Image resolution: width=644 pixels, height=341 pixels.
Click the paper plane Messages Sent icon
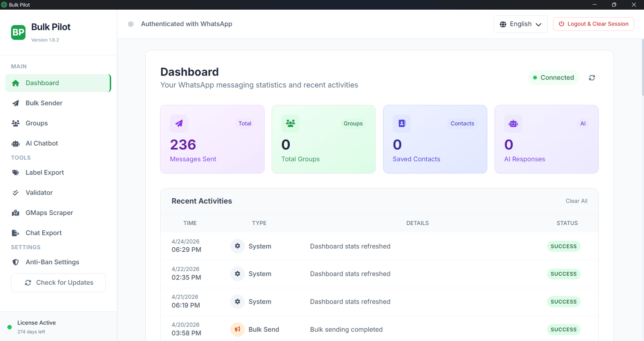[179, 123]
